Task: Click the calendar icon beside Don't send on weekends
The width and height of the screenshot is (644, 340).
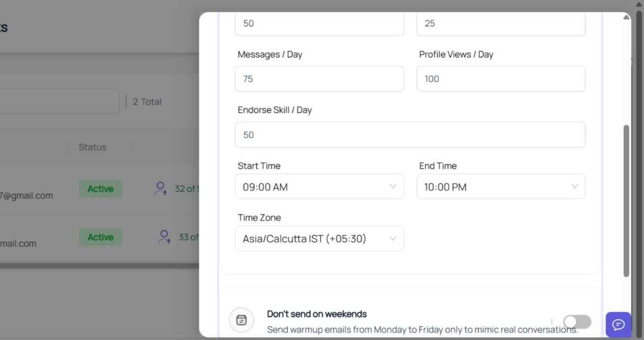Action: coord(242,320)
